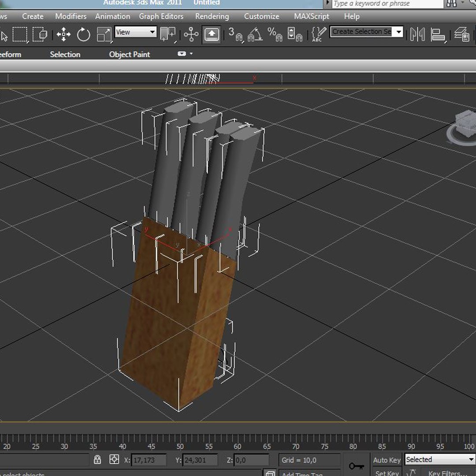Toggle Absolute/Offset transform type-in mode
The width and height of the screenshot is (476, 476).
(x=114, y=459)
